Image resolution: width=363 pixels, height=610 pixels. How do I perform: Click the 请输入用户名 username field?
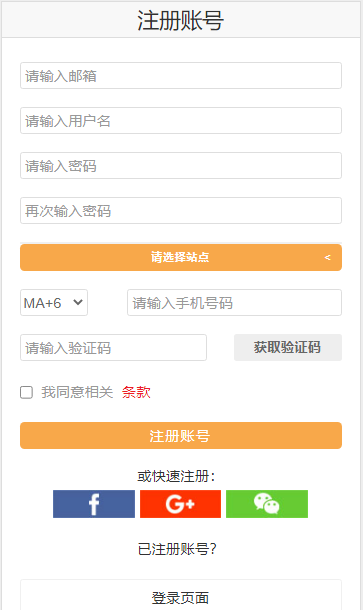181,121
